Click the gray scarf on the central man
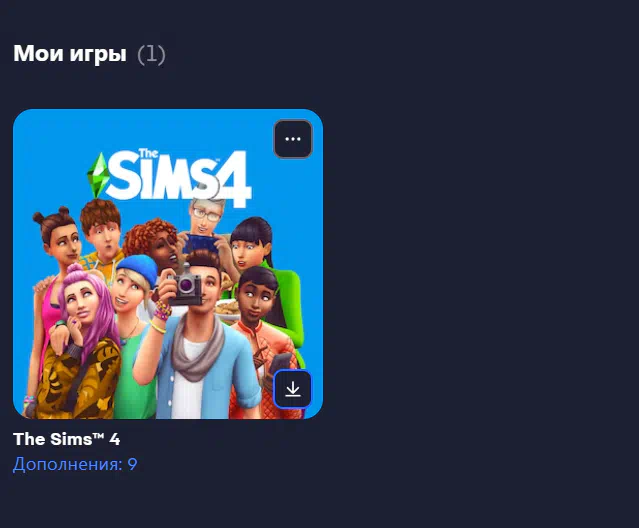The image size is (639, 528). [198, 346]
